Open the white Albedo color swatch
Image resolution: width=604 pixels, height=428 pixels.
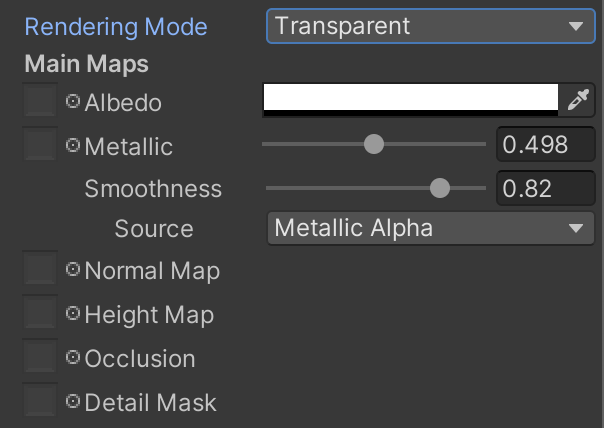coord(411,100)
